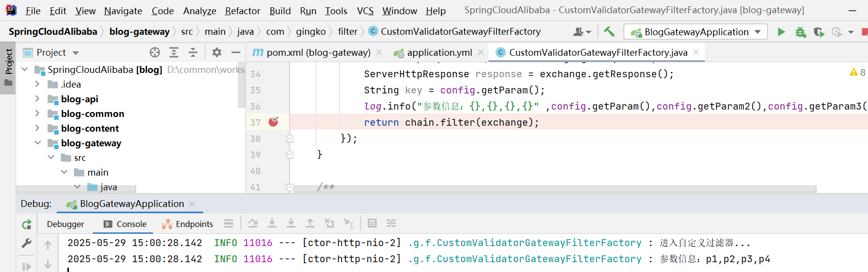Click the Locate/Select Opened File icon
This screenshot has height=272, width=868.
[155, 52]
